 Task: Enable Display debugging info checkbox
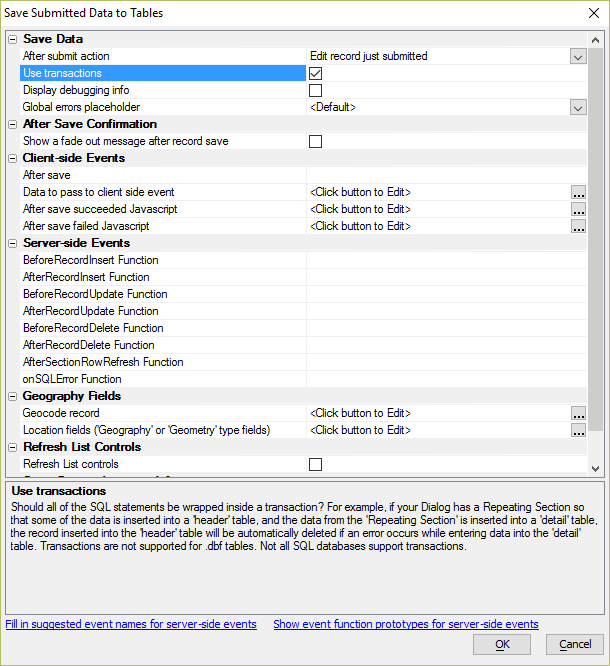pos(315,90)
